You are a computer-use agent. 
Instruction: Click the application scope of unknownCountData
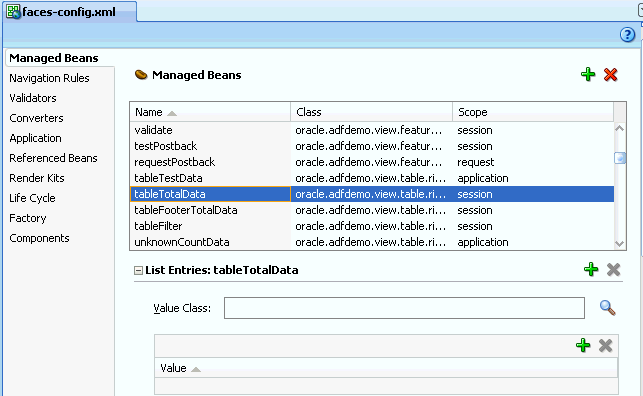(x=533, y=242)
